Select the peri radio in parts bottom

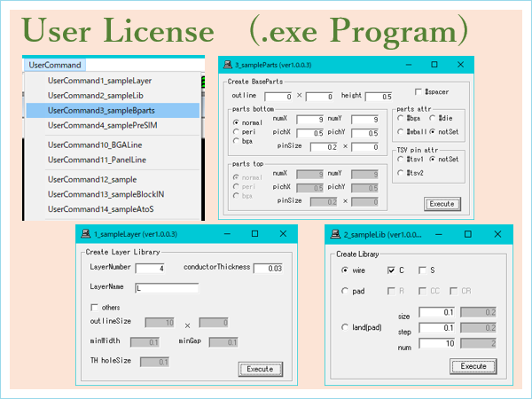[x=235, y=129]
